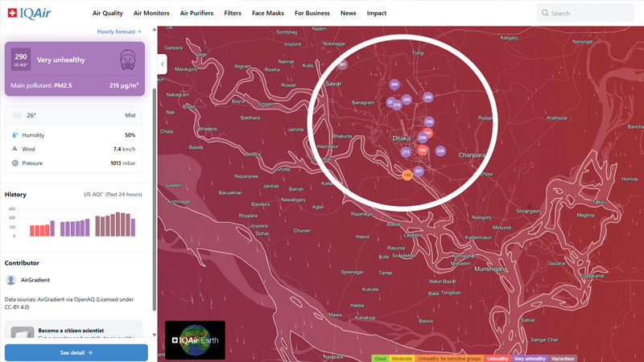Click the '1013 mbar' pressure value

tap(123, 163)
